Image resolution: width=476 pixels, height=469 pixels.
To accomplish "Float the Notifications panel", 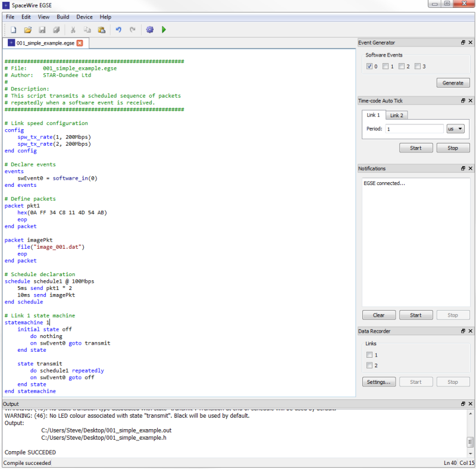I will (463, 168).
